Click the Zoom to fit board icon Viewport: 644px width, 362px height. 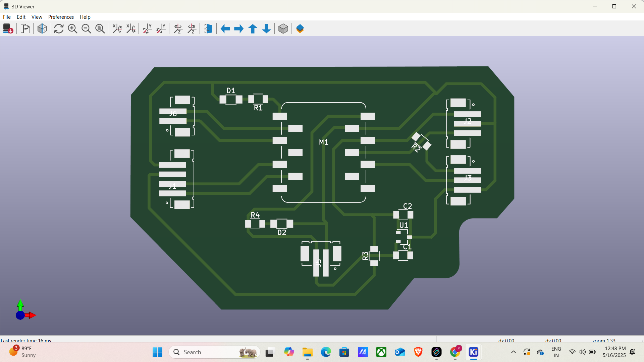[x=100, y=29]
